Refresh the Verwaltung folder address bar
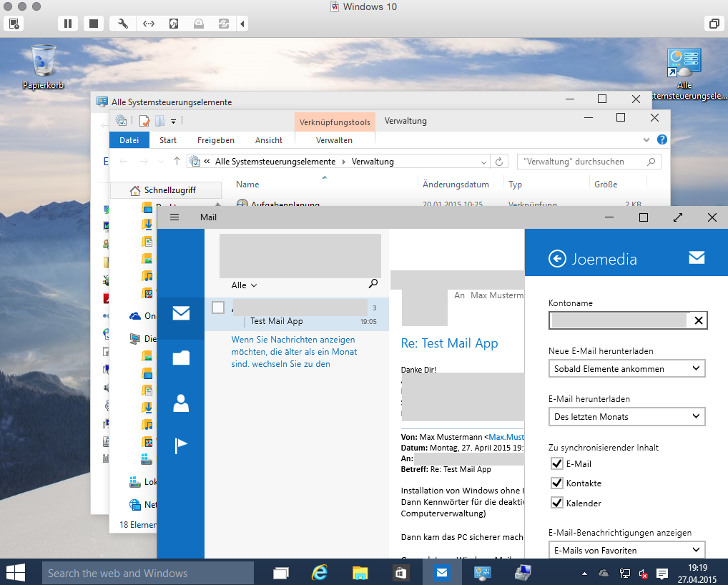The width and height of the screenshot is (728, 585). (x=499, y=162)
